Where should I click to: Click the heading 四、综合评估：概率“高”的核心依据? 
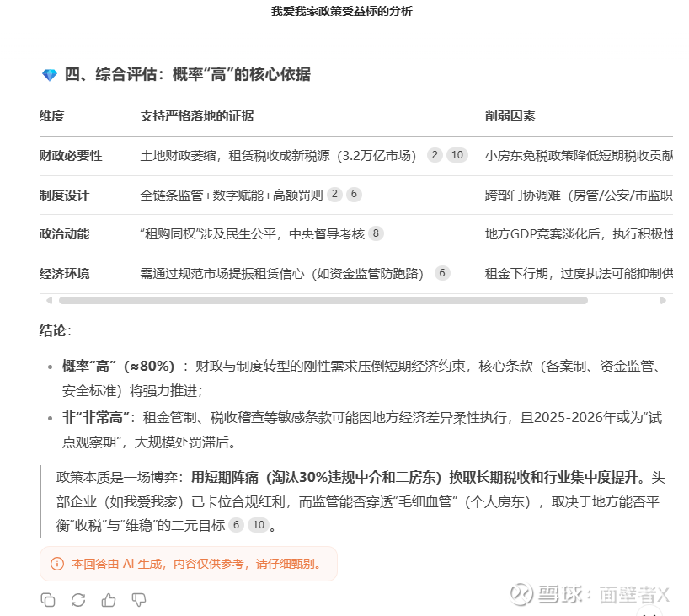pyautogui.click(x=188, y=74)
